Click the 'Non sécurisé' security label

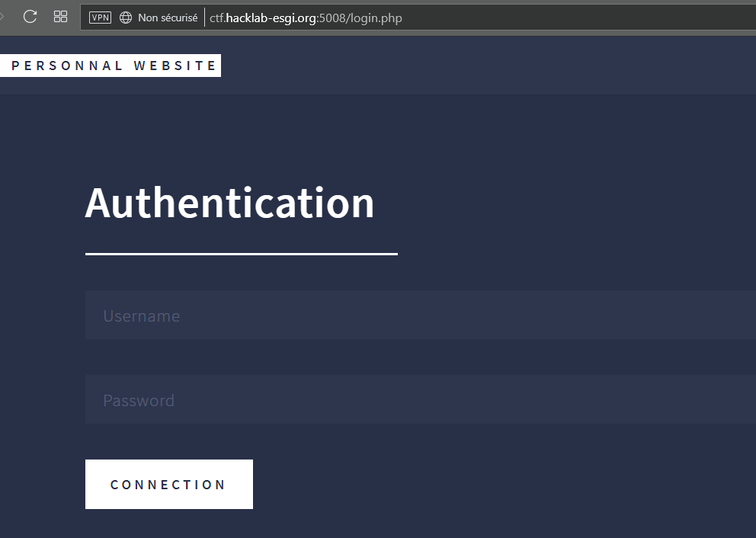(x=168, y=18)
